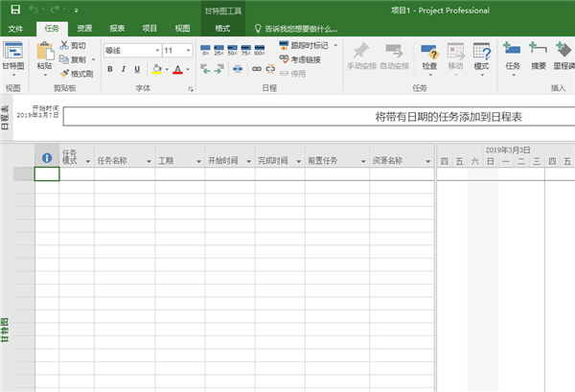
Task: Mark task as 50% complete
Action: pyautogui.click(x=233, y=50)
